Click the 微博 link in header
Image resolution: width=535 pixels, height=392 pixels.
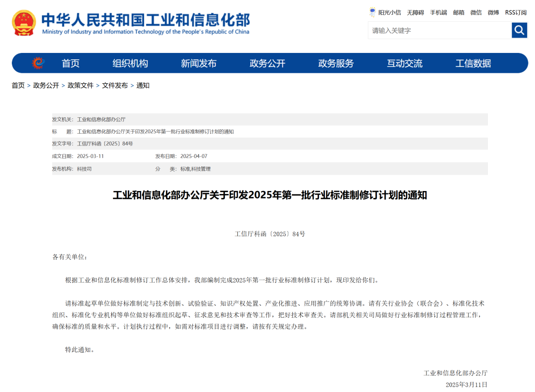(493, 12)
